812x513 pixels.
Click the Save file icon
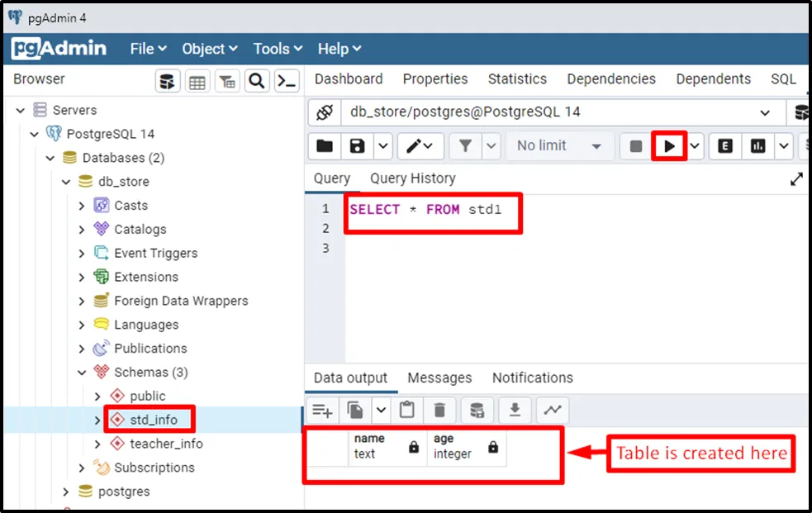point(357,146)
